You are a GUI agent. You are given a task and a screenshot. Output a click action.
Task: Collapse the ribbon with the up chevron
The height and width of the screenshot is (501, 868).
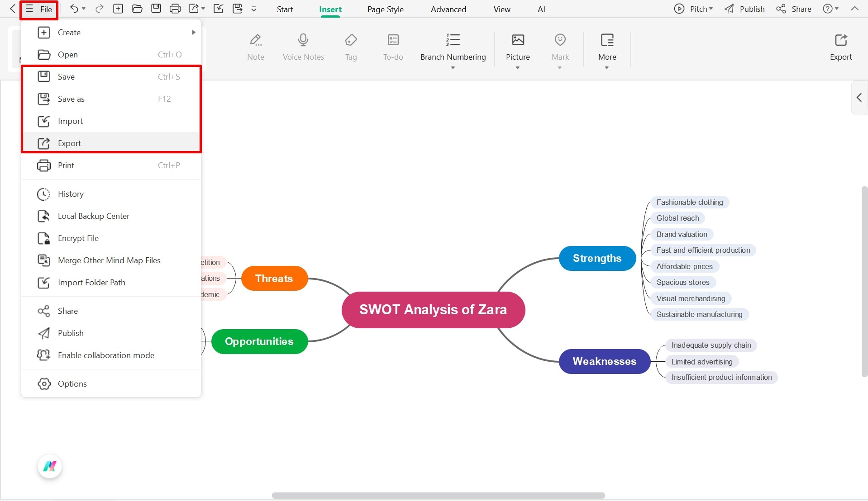(854, 9)
